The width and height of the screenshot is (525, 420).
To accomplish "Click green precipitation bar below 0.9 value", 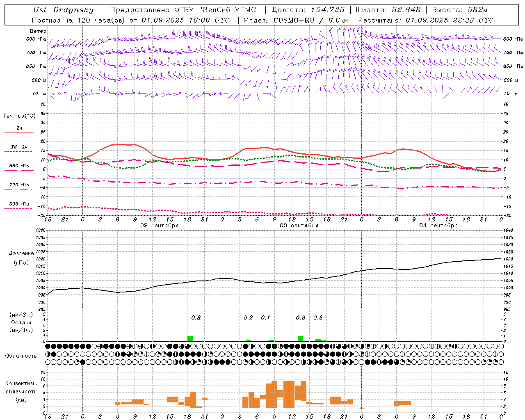I will [300, 339].
